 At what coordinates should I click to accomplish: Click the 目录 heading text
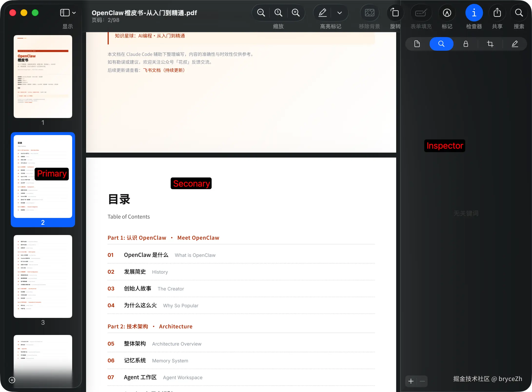[x=119, y=199]
